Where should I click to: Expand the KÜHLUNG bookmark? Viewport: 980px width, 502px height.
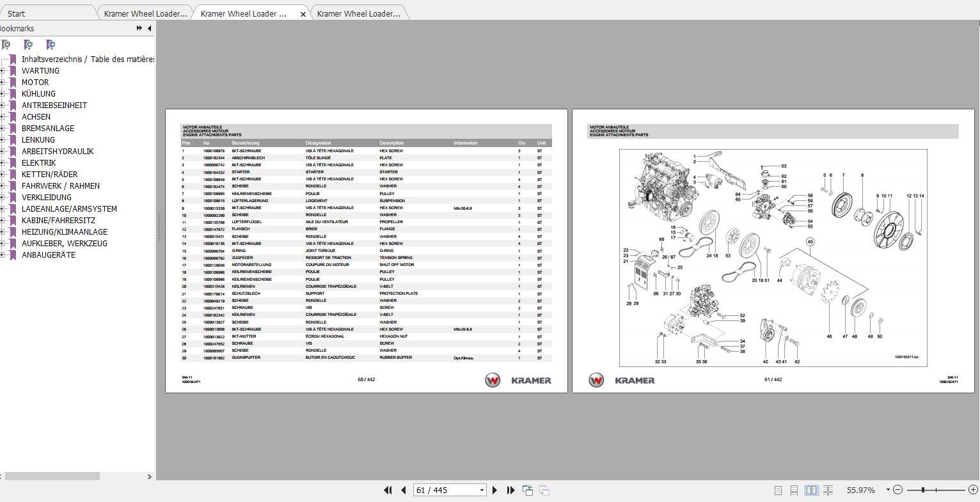click(x=3, y=94)
